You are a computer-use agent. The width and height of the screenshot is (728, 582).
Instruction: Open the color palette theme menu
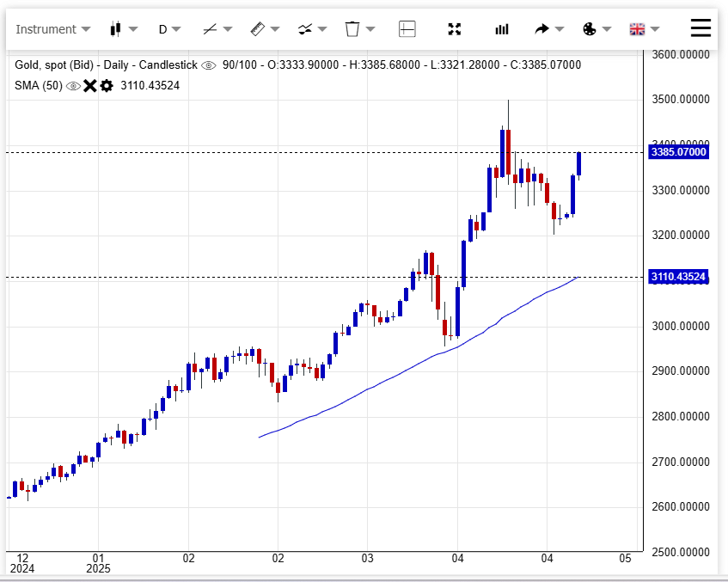click(x=596, y=29)
